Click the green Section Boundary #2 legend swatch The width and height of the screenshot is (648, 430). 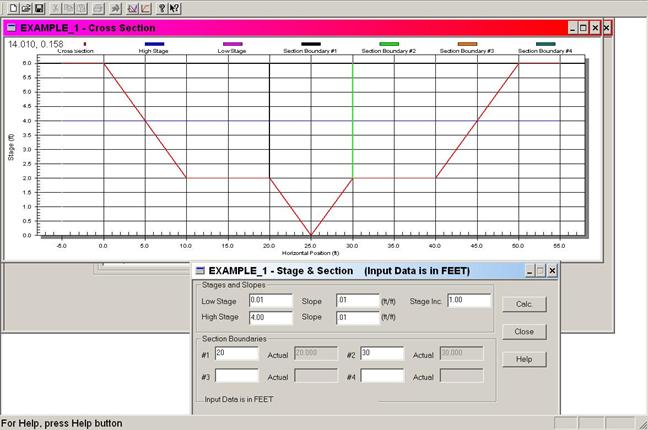[389, 44]
